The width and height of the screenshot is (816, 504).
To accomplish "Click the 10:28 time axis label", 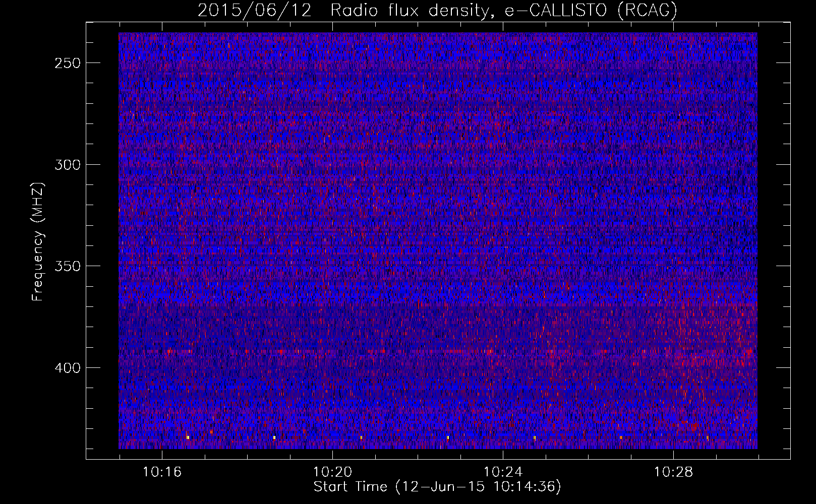I will [674, 472].
